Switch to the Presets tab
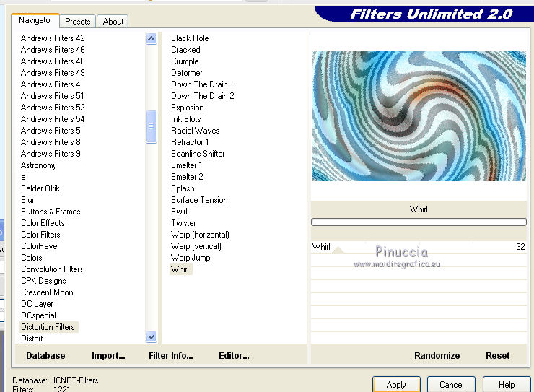Viewport: 534px width, 392px height. point(78,22)
